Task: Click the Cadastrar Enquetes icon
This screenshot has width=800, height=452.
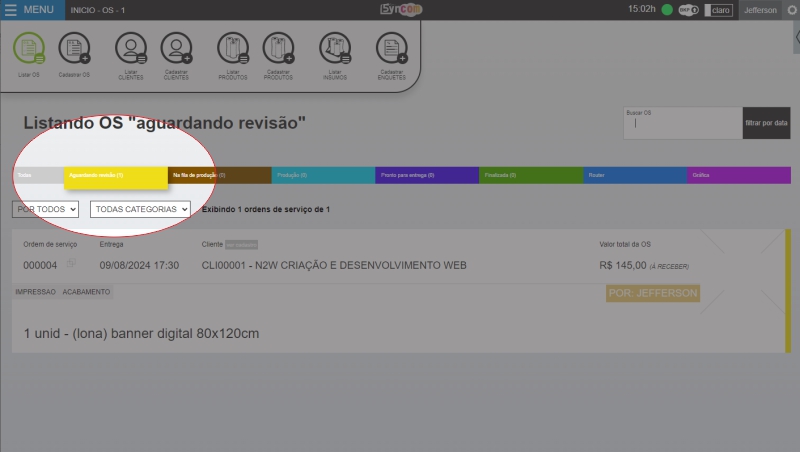Action: click(391, 48)
